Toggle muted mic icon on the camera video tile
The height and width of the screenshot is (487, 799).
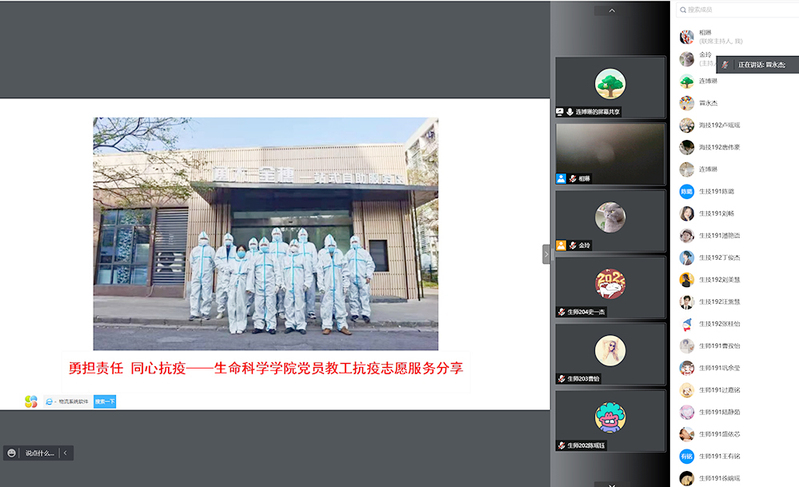pos(573,178)
